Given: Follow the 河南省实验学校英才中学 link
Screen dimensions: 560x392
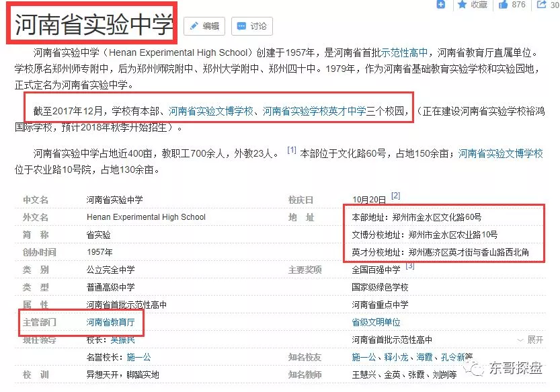Looking at the screenshot, I should (314, 111).
